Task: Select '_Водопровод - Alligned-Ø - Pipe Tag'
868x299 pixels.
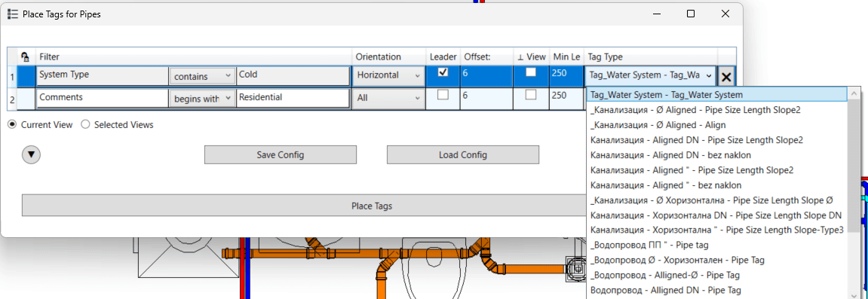Action: pos(717,275)
